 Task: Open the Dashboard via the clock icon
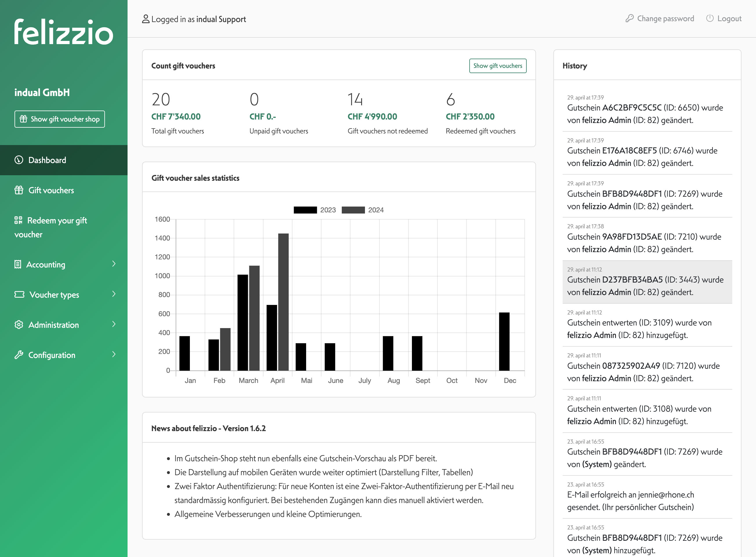[x=19, y=160]
